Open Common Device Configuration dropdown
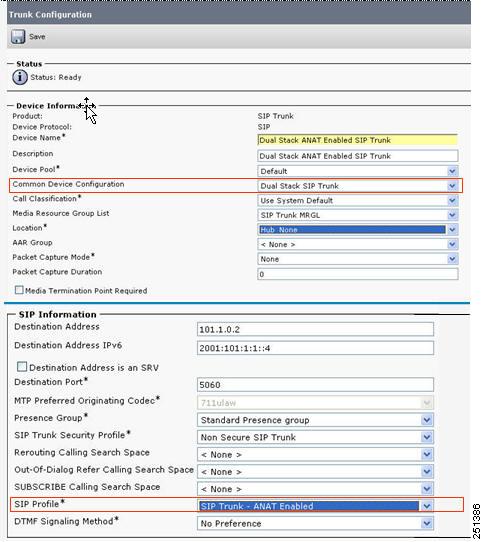The image size is (483, 542). coord(357,186)
